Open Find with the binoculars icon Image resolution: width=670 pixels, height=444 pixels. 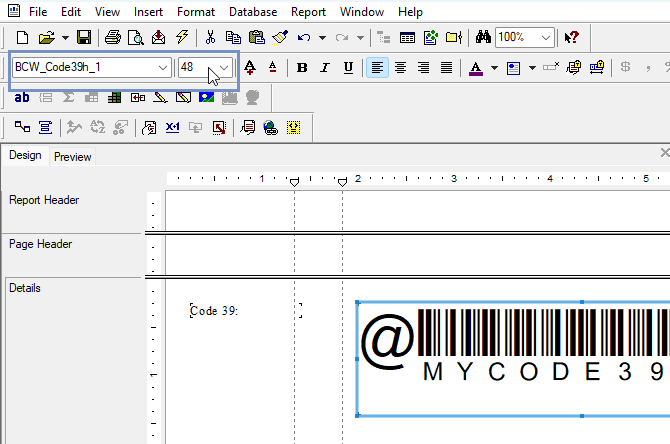click(483, 38)
